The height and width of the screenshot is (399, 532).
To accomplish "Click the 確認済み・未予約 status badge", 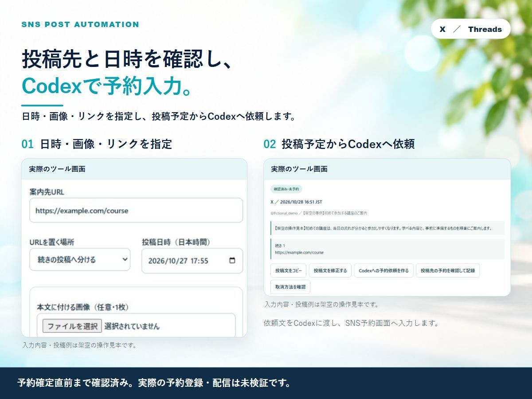I will (x=286, y=189).
